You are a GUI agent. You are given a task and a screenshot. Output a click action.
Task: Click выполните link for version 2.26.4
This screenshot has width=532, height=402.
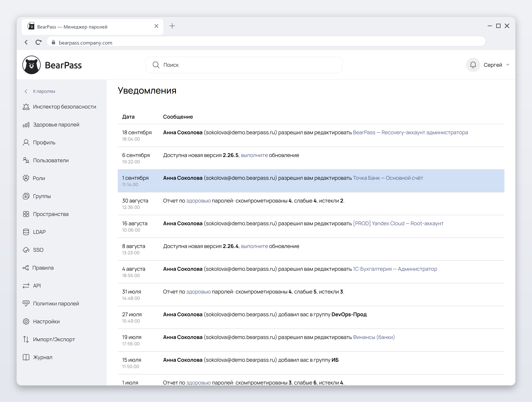(254, 246)
